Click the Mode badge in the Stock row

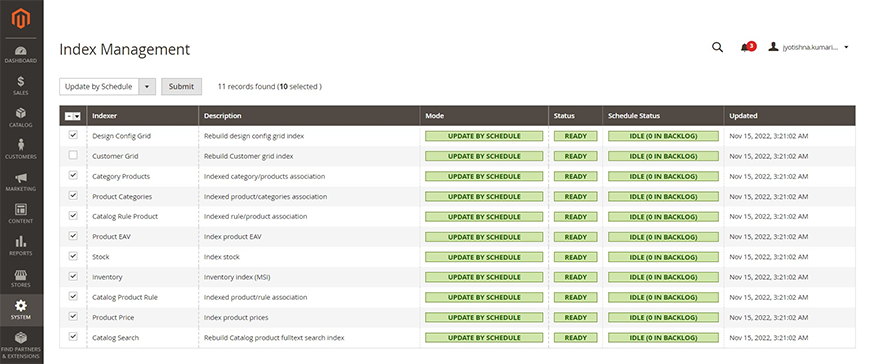(x=484, y=257)
